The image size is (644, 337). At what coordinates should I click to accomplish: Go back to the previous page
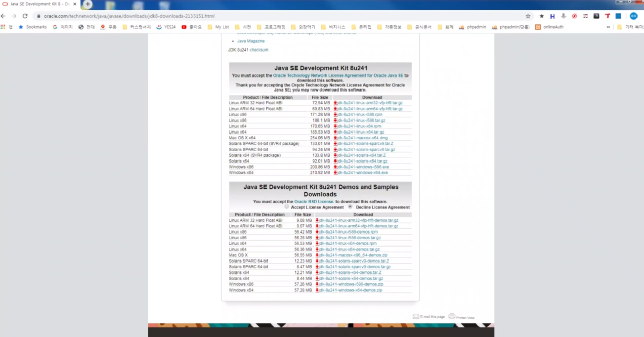3,16
